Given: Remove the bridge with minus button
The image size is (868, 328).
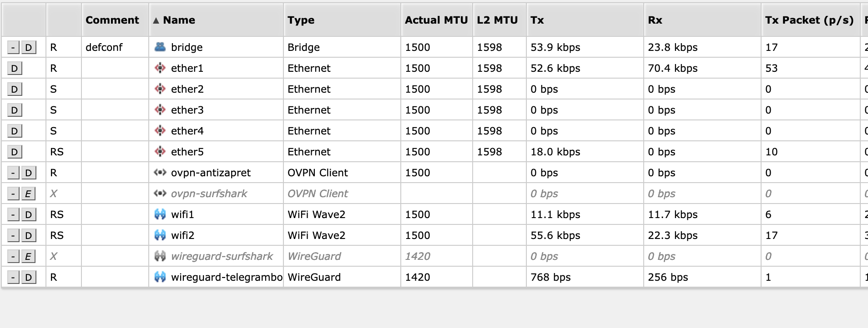Looking at the screenshot, I should (x=14, y=47).
